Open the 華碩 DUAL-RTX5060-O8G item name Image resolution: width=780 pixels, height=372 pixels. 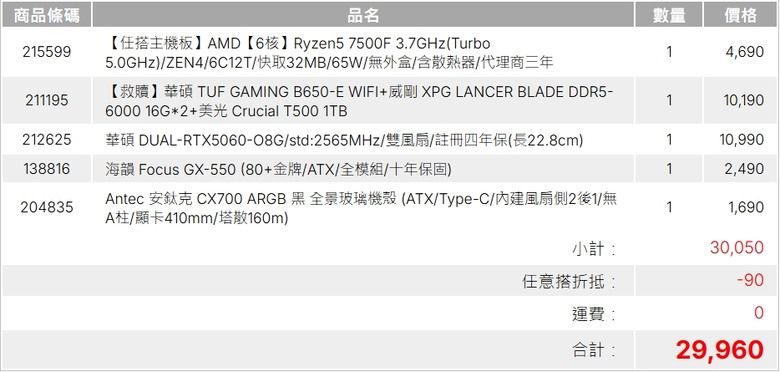coord(344,140)
